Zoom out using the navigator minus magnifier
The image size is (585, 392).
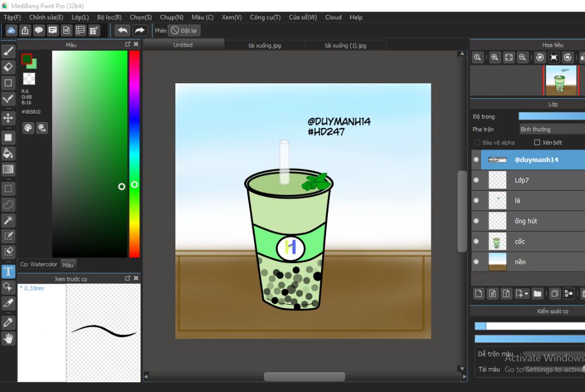[522, 58]
